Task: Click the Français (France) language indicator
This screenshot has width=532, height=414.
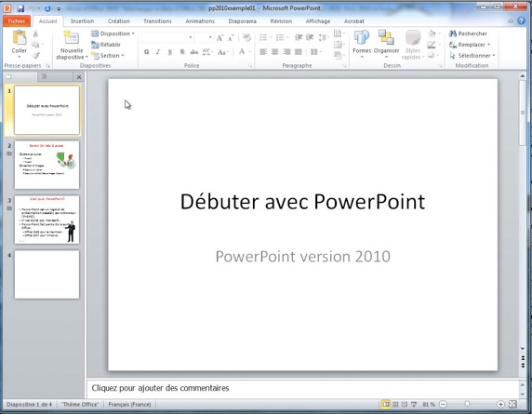Action: 129,404
